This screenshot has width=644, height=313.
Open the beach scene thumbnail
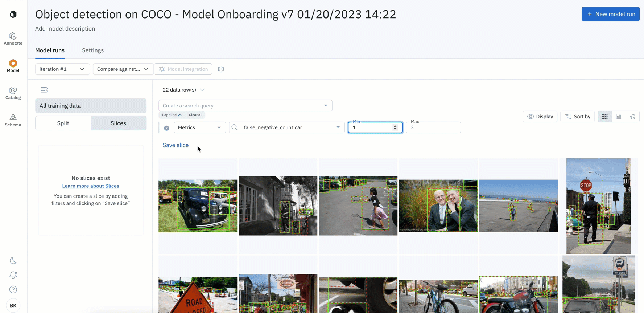[518, 206]
